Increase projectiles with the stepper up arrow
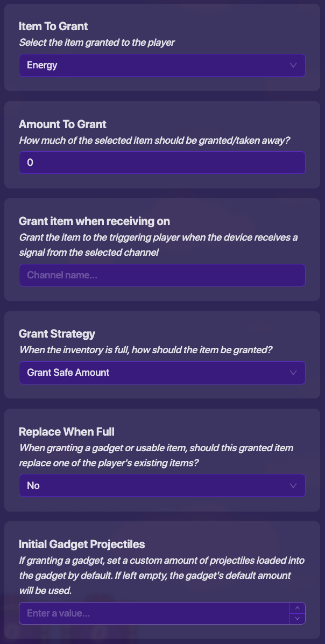Image resolution: width=325 pixels, height=644 pixels. [298, 608]
